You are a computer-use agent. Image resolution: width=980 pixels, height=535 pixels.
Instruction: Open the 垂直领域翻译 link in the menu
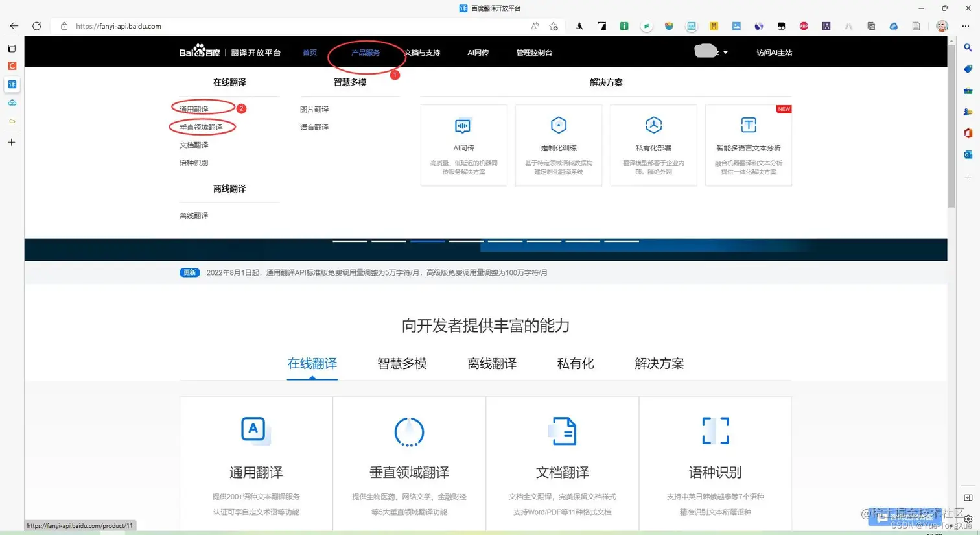(203, 127)
